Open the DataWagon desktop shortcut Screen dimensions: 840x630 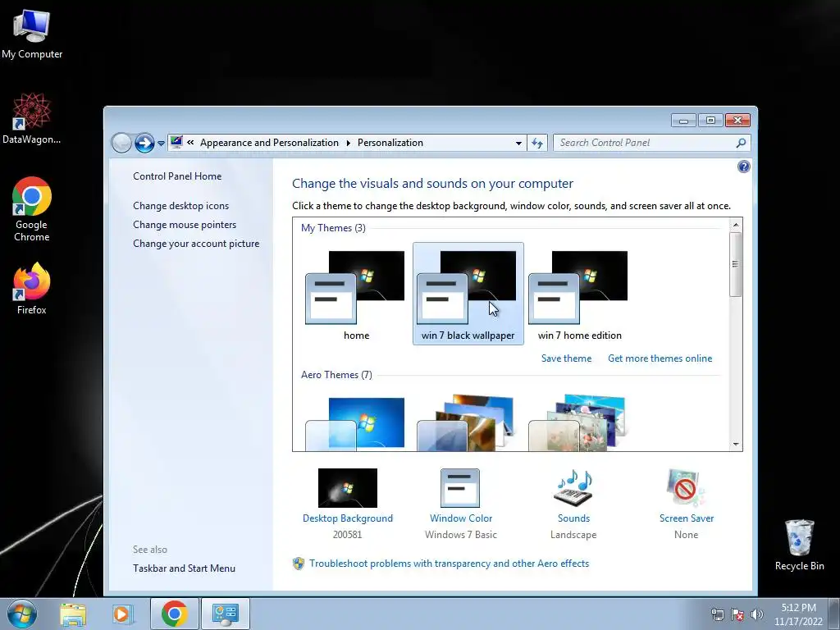(x=32, y=119)
